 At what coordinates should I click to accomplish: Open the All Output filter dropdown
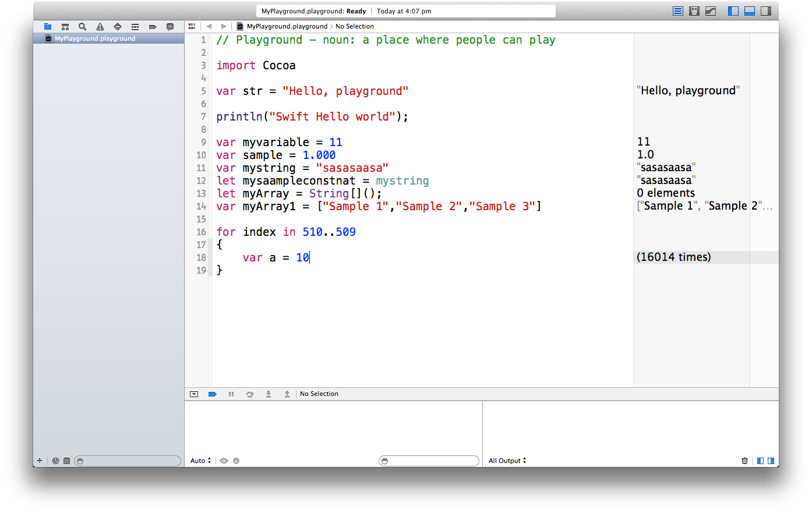coord(506,461)
